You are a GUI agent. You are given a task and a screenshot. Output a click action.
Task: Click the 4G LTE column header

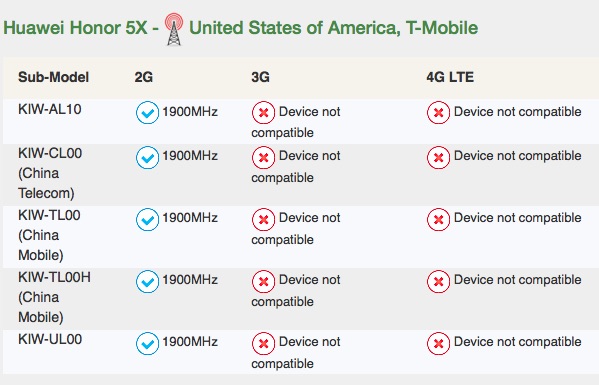point(450,77)
